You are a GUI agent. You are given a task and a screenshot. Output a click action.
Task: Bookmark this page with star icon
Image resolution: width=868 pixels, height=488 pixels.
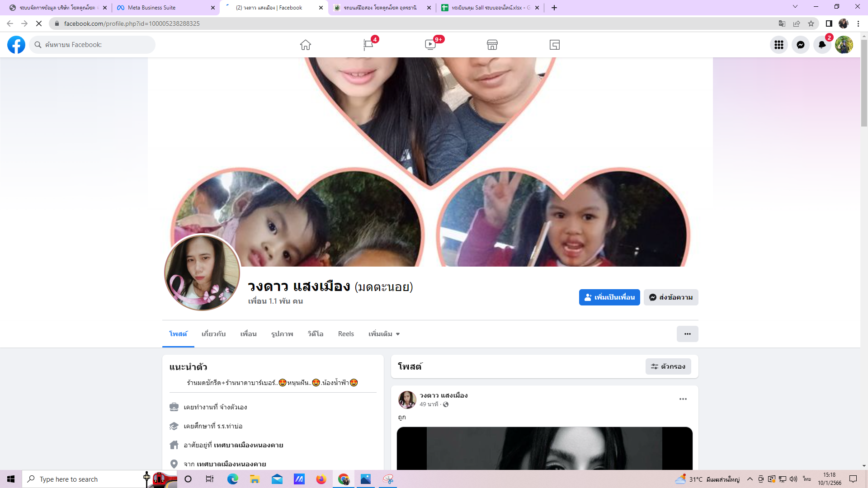tap(811, 23)
